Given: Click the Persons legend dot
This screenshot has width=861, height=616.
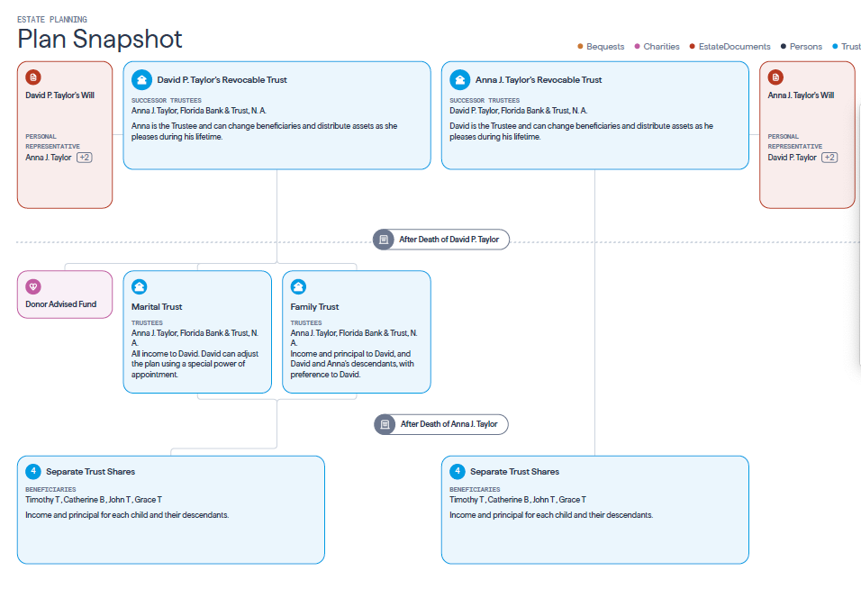Looking at the screenshot, I should click(784, 47).
